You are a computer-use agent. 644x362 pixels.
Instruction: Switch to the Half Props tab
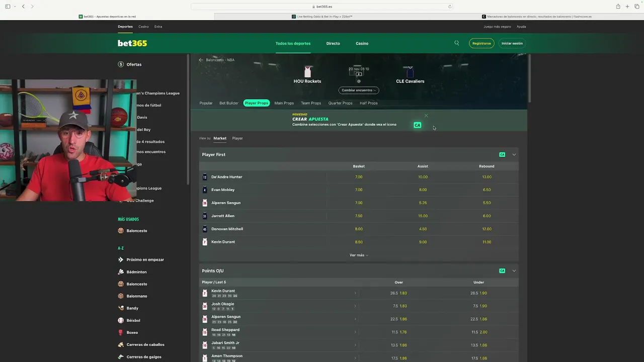(368, 103)
